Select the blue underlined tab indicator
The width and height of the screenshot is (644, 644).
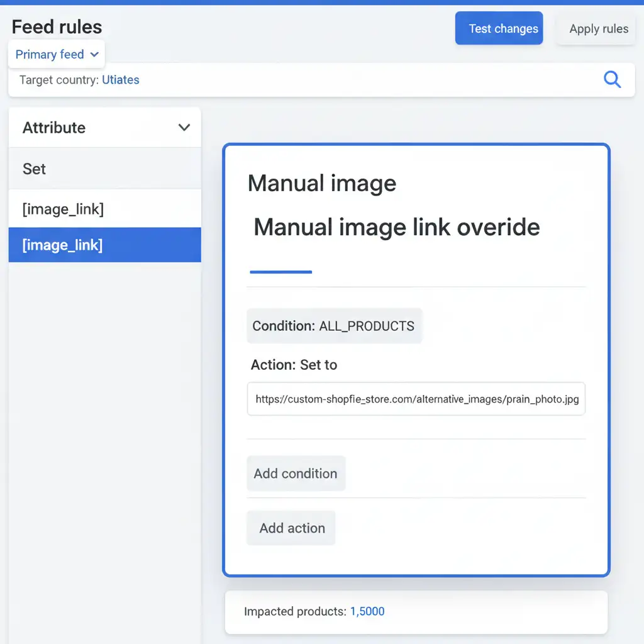pyautogui.click(x=280, y=272)
